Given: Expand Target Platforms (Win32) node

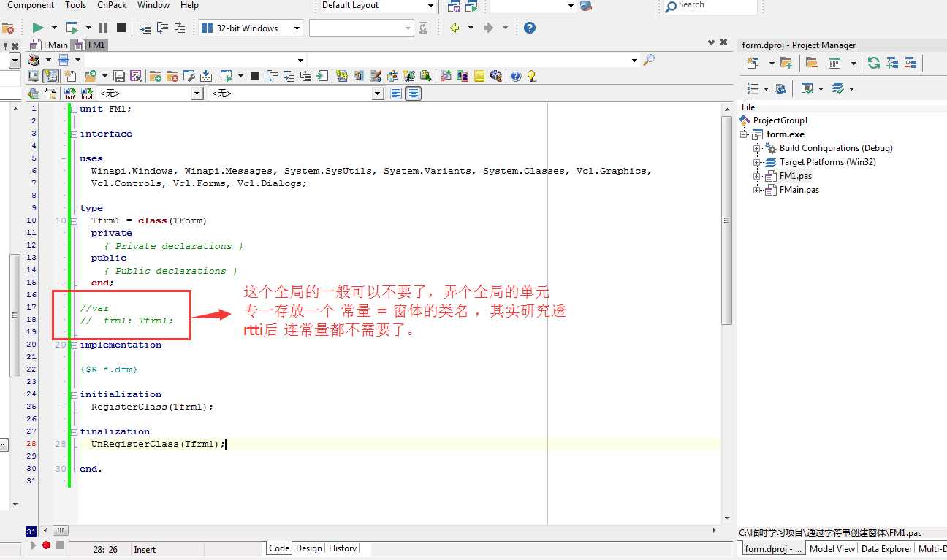Looking at the screenshot, I should 757,162.
